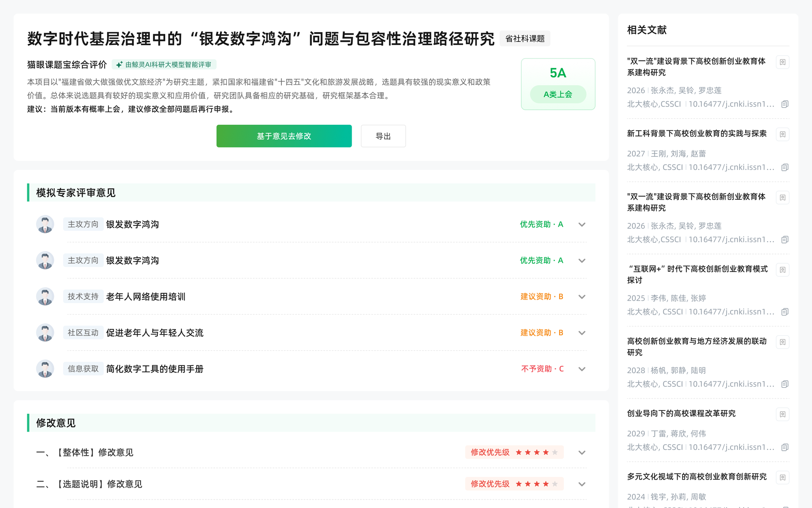Screen dimensions: 812x508
Task: Bookmark 新工科背景下高校创业教育的实践与探索 article
Action: (x=782, y=134)
